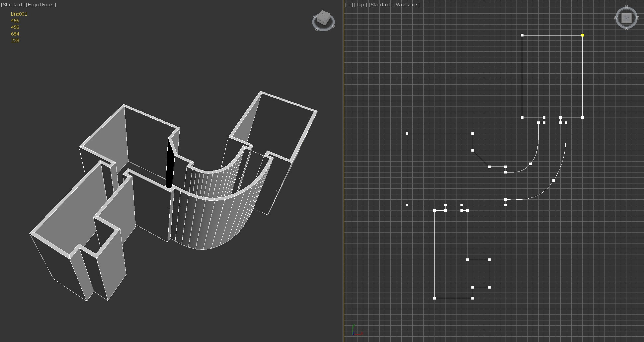Click the TOP square of the Top viewport ViewCube
Viewport: 644px width, 342px height.
pos(626,18)
